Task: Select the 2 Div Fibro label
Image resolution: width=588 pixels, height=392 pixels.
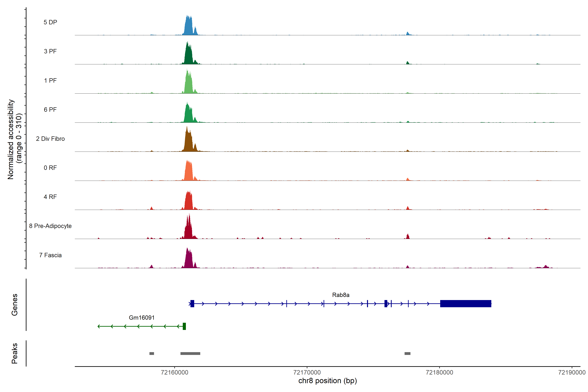Action: click(50, 139)
